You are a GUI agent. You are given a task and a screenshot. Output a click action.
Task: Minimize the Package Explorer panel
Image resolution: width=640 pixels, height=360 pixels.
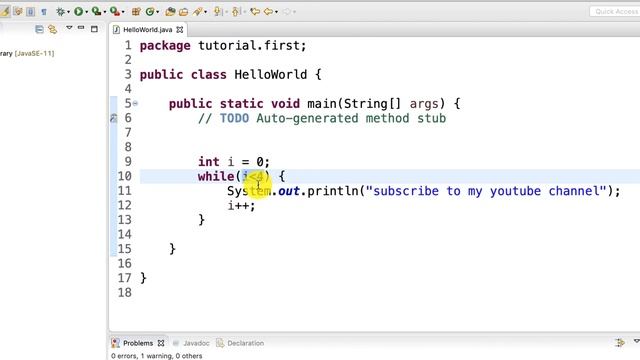(81, 27)
